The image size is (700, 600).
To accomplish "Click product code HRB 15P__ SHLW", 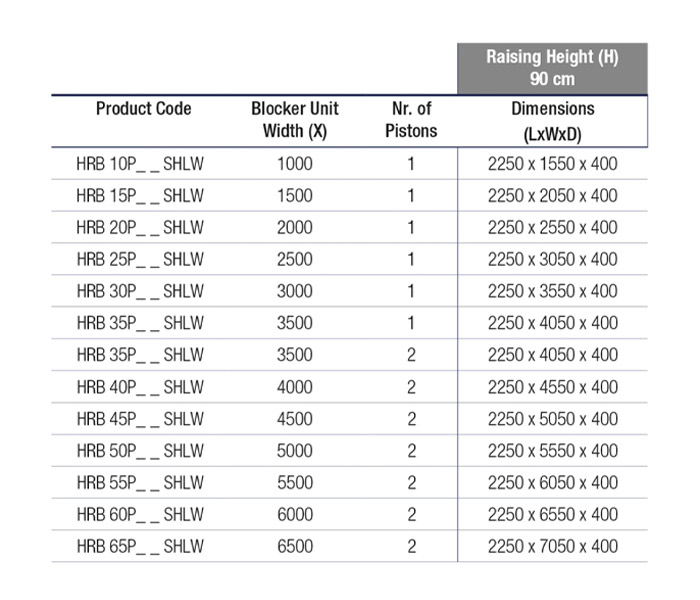I will (140, 196).
